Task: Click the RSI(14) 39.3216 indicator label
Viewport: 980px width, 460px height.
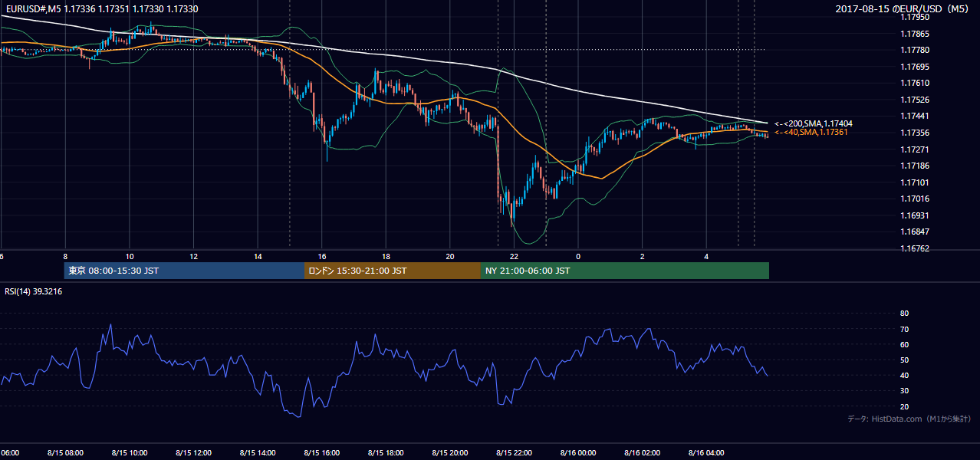Action: pyautogui.click(x=34, y=291)
